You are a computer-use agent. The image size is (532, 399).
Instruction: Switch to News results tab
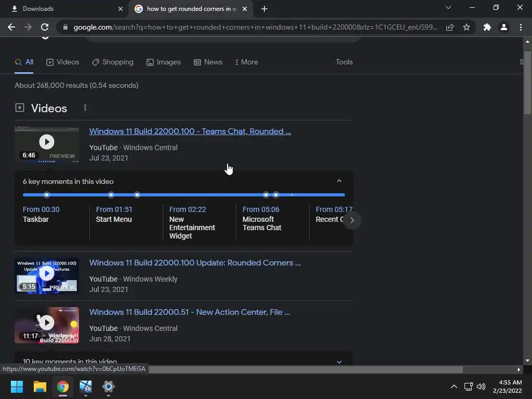208,62
